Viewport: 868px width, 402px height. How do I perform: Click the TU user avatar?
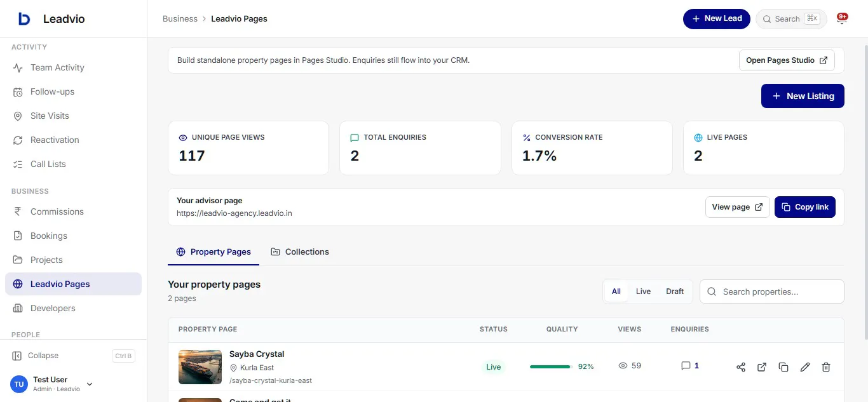pyautogui.click(x=19, y=384)
